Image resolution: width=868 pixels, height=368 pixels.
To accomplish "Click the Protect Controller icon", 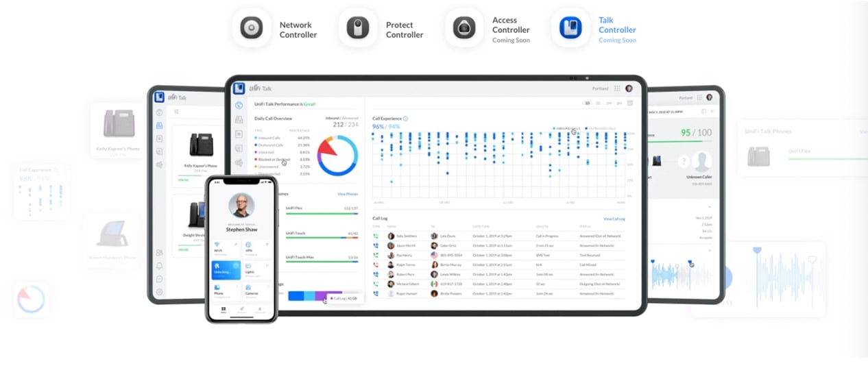I will 358,28.
